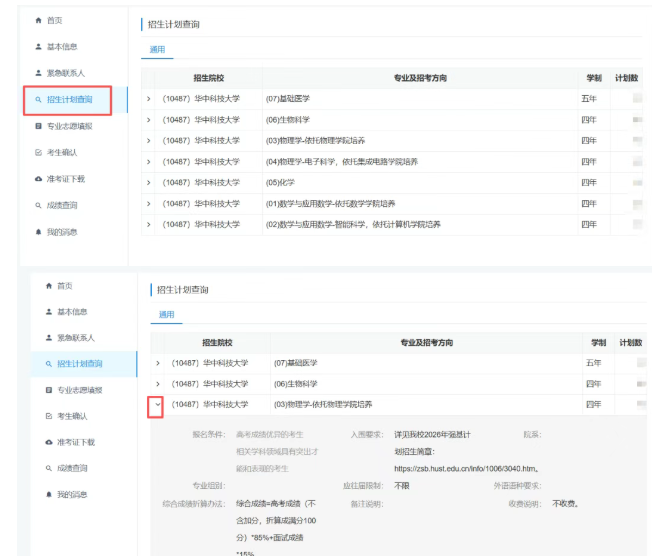Expand the (02)数学与应用数学-智能科学 row
The image size is (652, 556).
coord(149,225)
